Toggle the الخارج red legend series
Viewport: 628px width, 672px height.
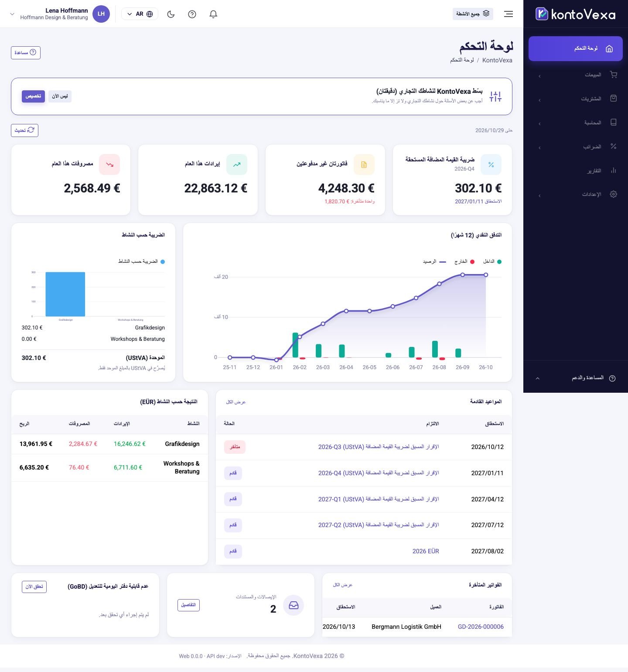coord(464,261)
